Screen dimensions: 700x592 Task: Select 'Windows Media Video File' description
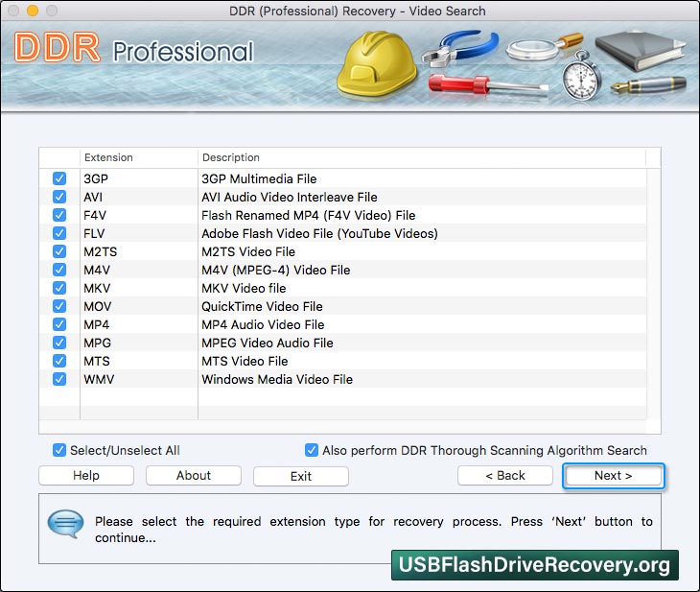[277, 379]
